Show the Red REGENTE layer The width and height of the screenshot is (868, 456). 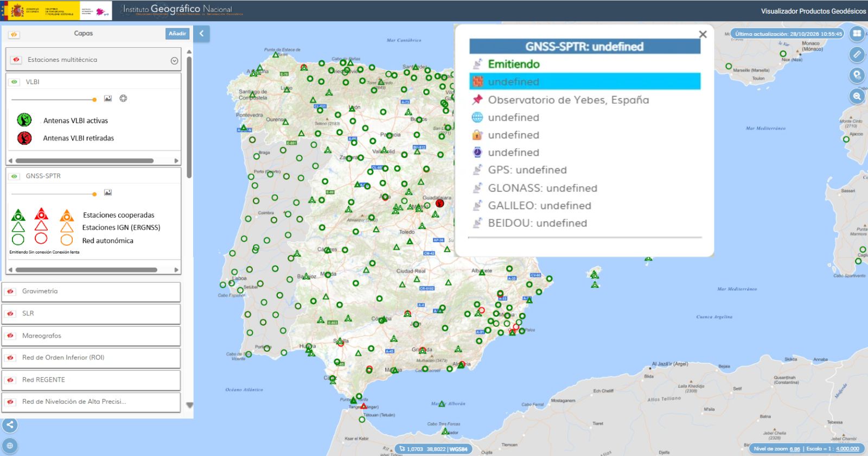coord(10,380)
